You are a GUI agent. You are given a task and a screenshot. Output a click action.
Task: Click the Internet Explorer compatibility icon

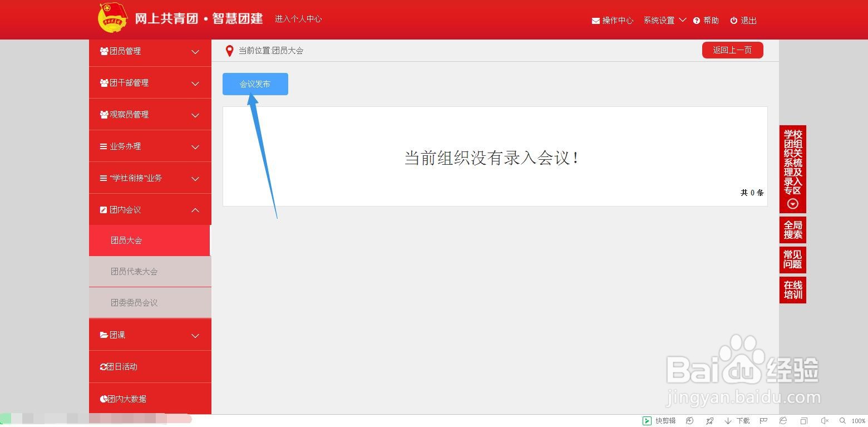click(782, 421)
